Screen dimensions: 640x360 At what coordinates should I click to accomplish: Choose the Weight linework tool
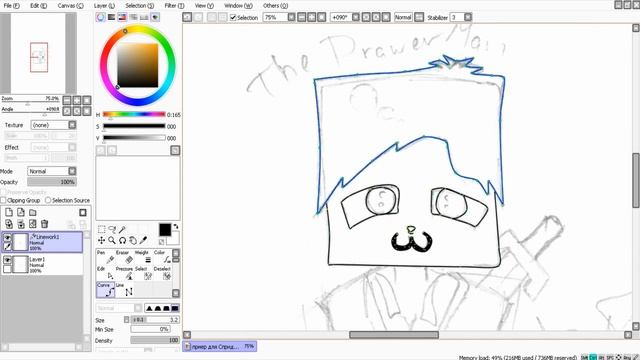[143, 257]
